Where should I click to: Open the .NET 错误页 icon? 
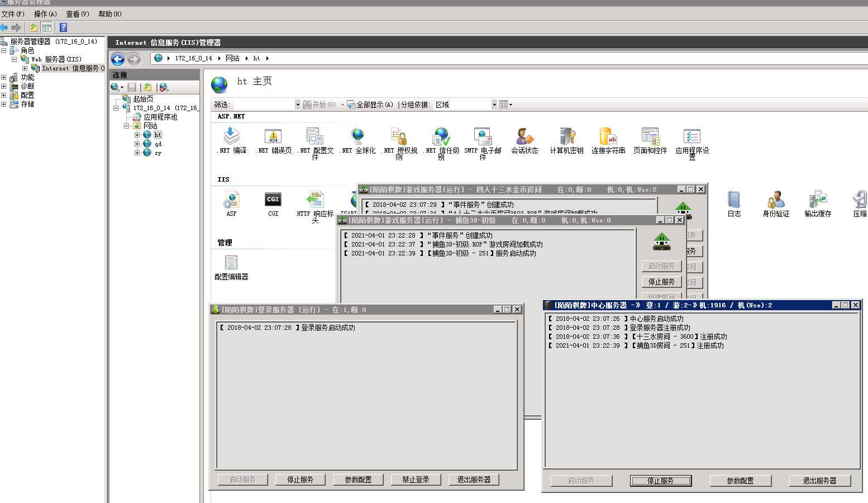(273, 137)
